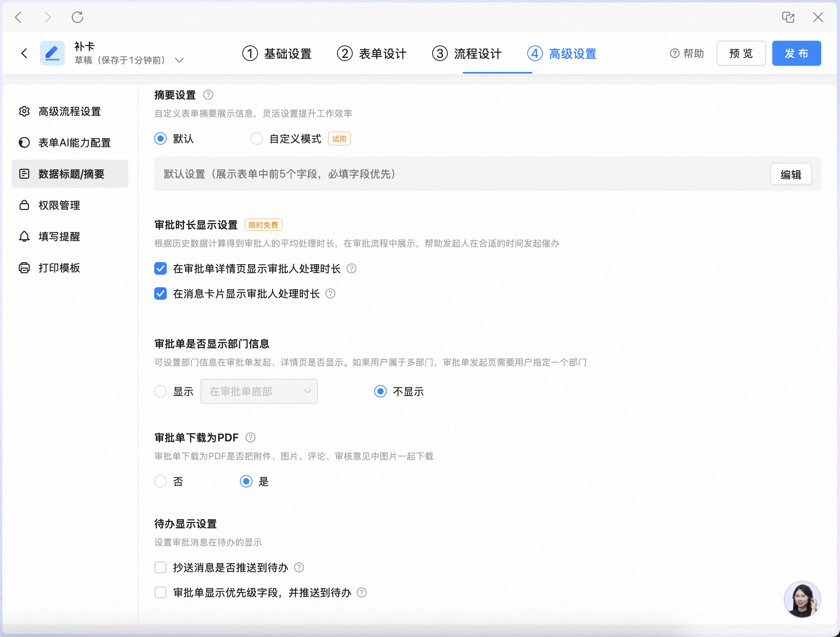Select the 不显示 radio button

point(380,391)
